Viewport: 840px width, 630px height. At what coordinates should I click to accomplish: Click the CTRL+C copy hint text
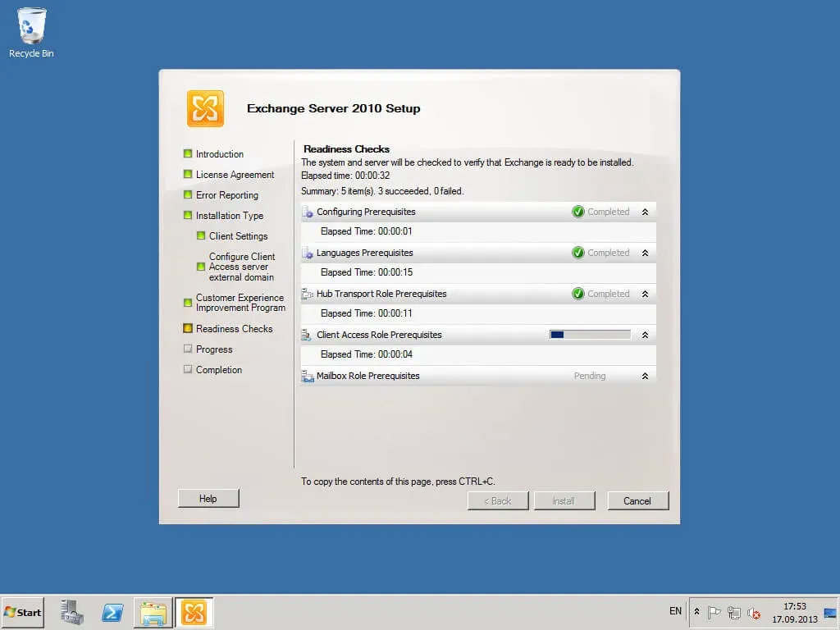pos(398,482)
